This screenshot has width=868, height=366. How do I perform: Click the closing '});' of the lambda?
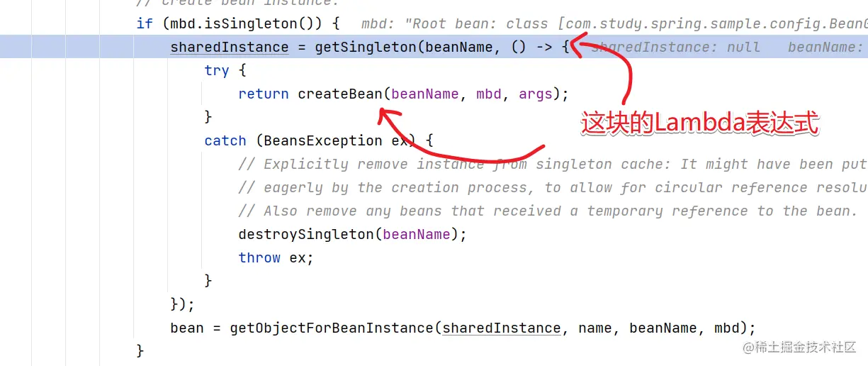[x=183, y=304]
